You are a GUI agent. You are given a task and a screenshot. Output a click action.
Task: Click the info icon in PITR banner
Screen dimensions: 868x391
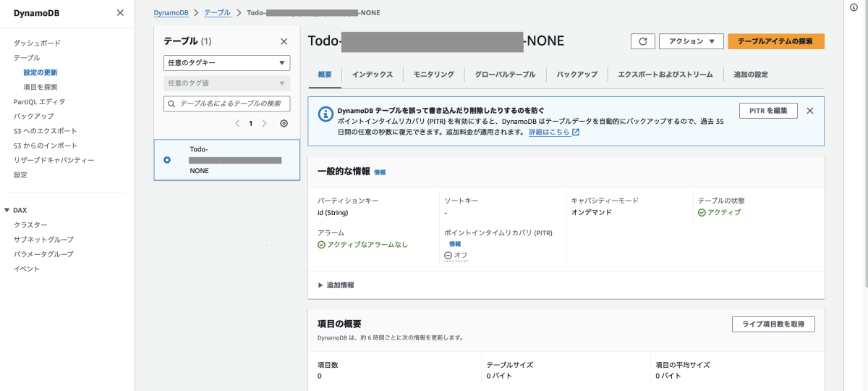[x=326, y=114]
